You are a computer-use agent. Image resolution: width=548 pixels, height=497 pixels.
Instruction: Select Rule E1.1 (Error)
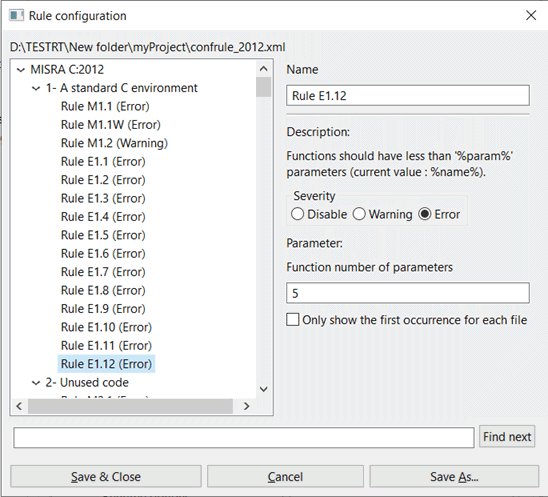[103, 161]
